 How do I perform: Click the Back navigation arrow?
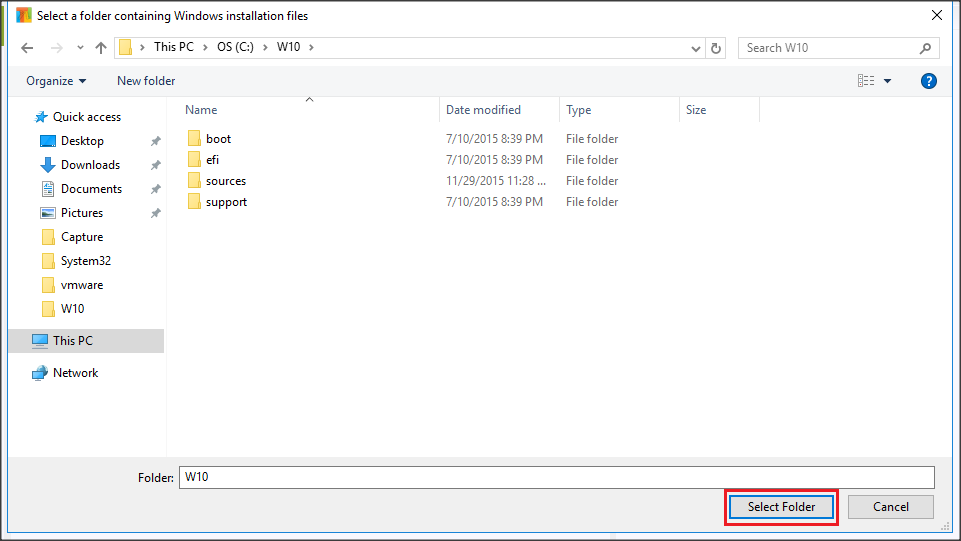click(x=27, y=48)
